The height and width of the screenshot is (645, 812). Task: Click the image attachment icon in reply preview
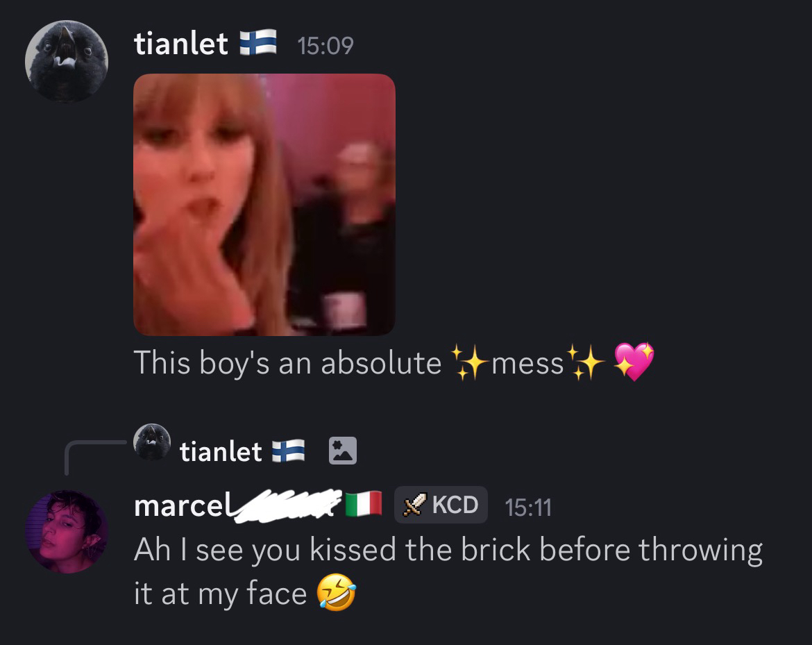343,450
